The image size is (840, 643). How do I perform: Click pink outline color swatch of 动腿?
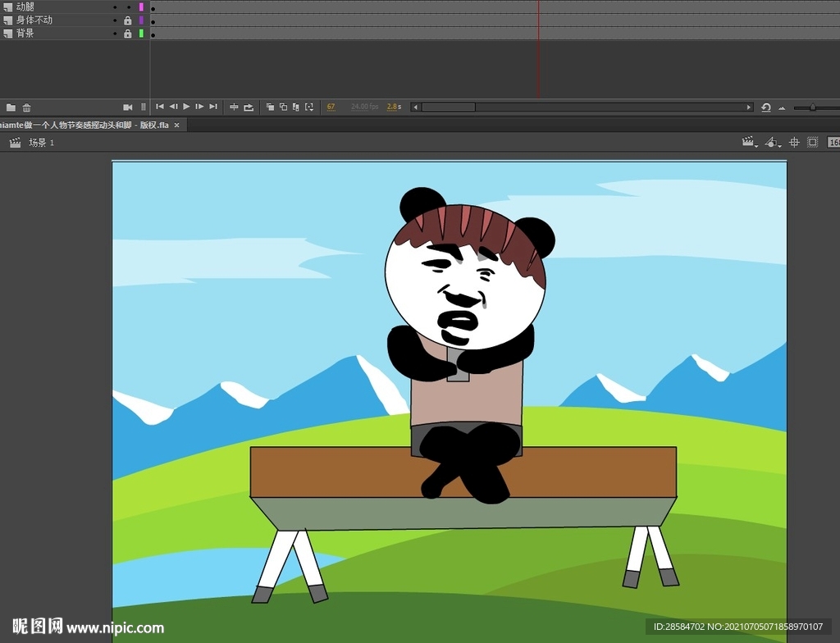pos(141,7)
